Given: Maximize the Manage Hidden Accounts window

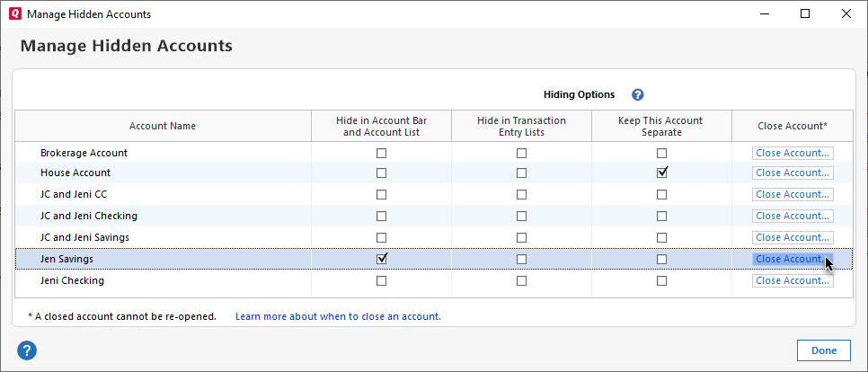Looking at the screenshot, I should pyautogui.click(x=805, y=14).
